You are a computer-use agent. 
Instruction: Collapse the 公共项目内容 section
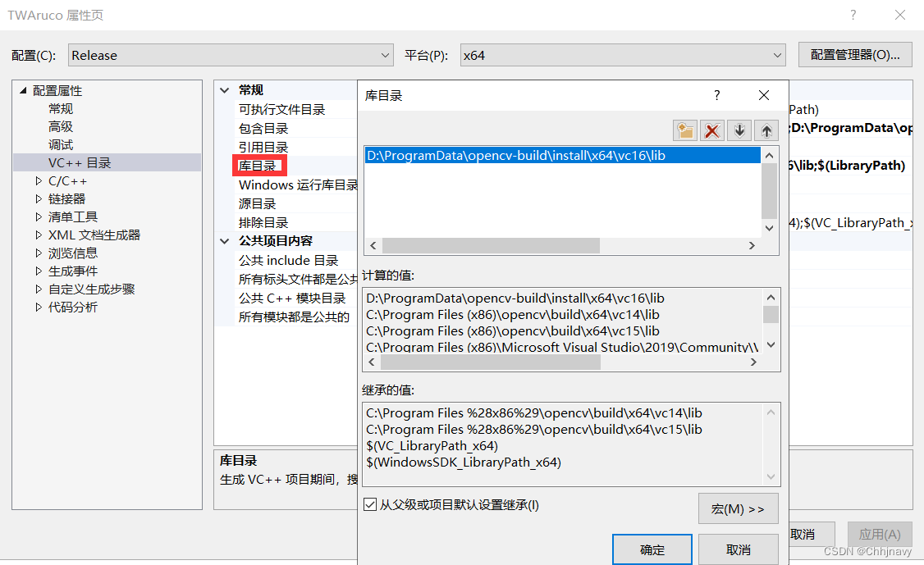pyautogui.click(x=224, y=240)
